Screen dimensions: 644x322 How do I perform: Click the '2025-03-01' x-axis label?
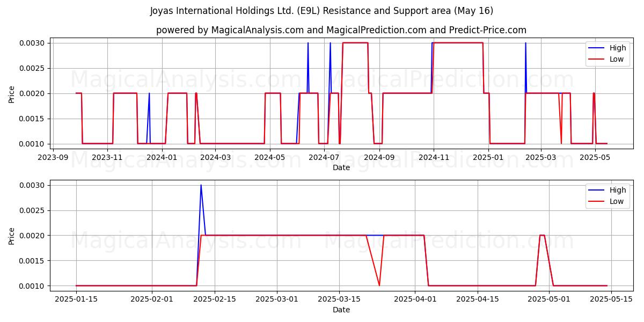277,299
